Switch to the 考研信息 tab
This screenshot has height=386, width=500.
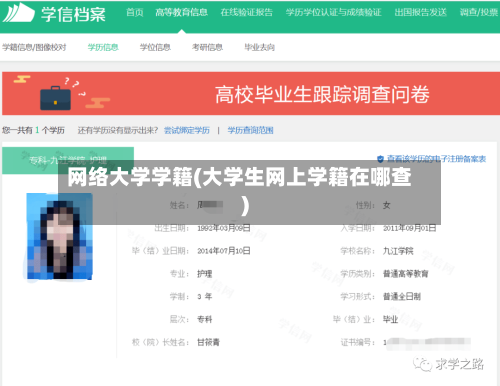[207, 47]
